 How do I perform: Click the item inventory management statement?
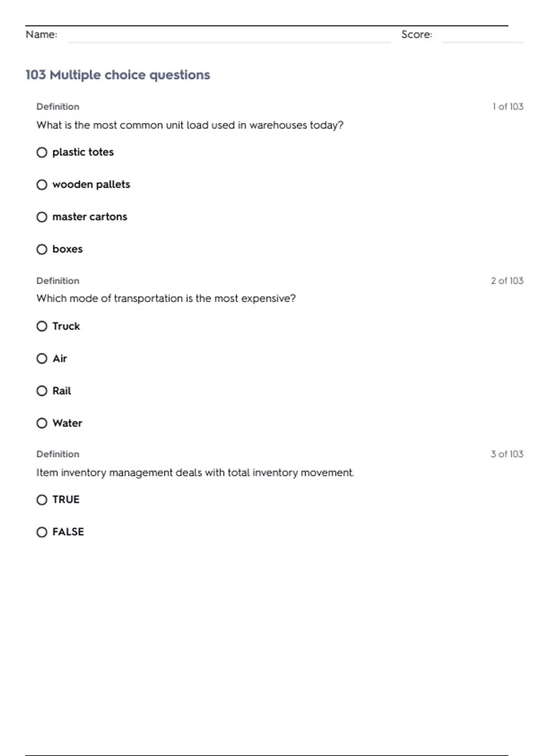tap(195, 472)
